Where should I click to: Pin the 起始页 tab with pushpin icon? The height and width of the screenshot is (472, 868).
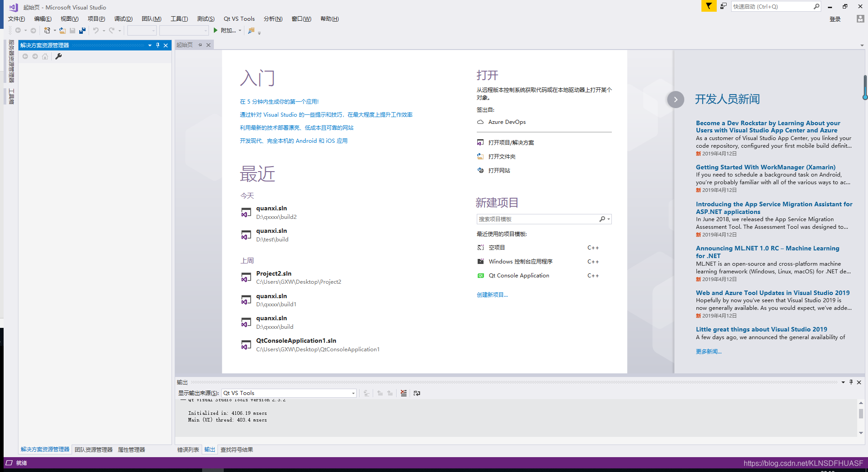pos(200,45)
